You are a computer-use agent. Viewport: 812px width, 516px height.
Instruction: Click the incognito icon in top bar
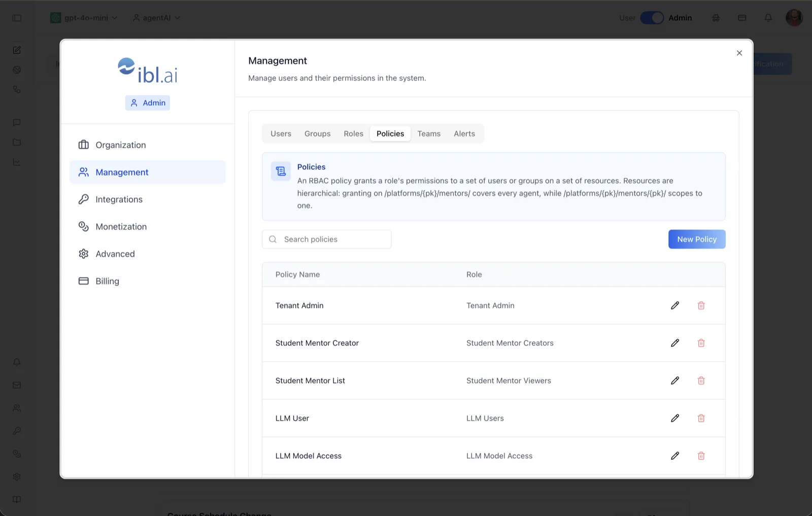point(716,18)
